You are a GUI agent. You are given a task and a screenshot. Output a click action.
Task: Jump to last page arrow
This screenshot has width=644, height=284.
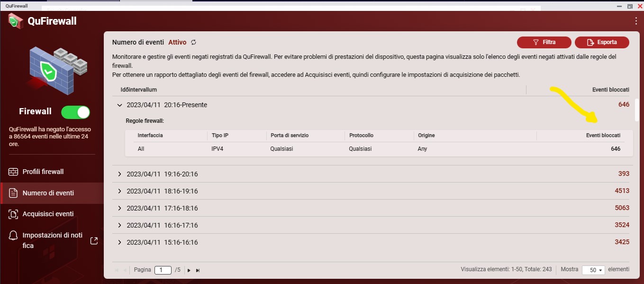point(198,270)
